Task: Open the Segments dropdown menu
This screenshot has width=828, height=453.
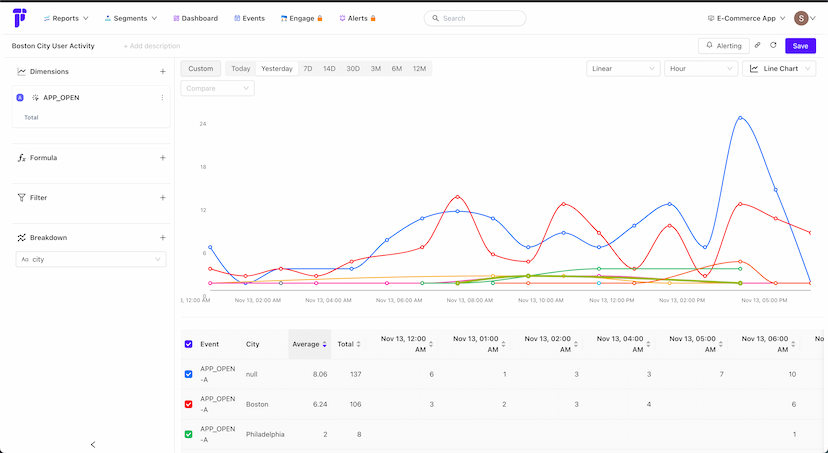Action: coord(131,18)
